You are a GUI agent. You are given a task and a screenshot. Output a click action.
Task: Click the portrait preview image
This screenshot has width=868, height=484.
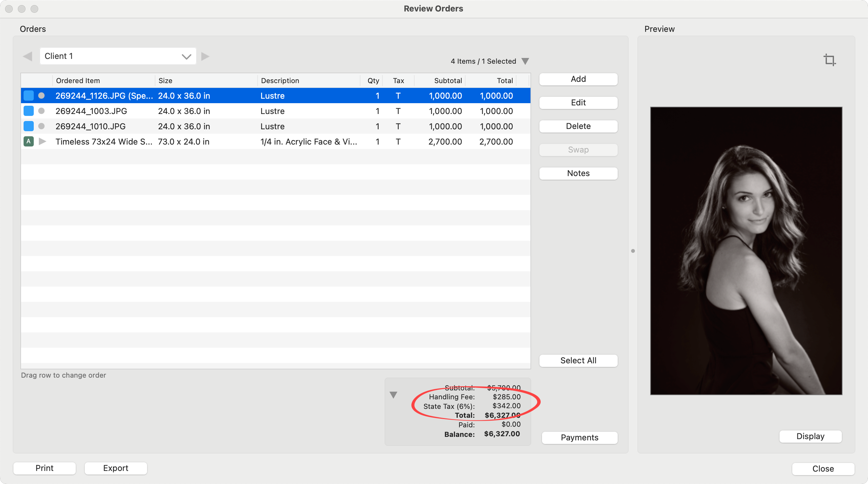pos(746,251)
